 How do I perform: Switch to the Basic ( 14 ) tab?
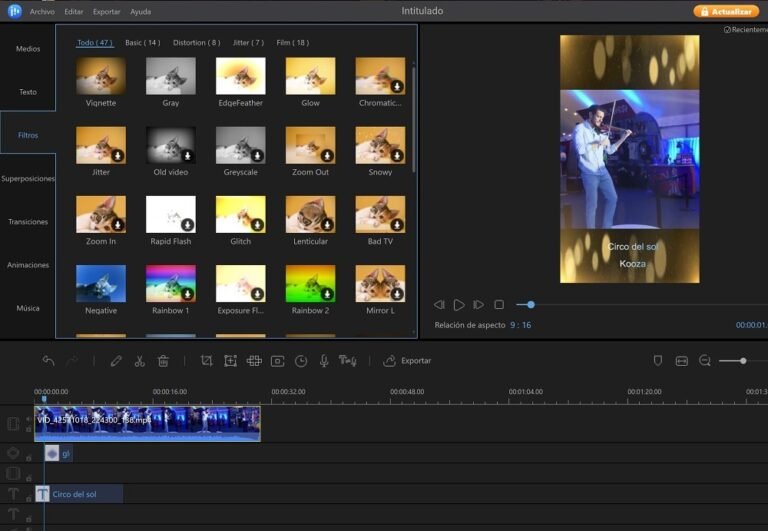click(143, 43)
